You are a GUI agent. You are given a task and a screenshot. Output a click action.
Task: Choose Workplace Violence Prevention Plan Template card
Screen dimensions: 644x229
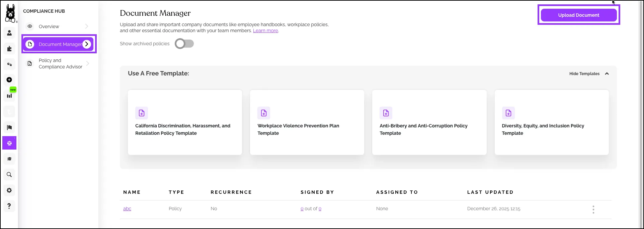point(307,122)
